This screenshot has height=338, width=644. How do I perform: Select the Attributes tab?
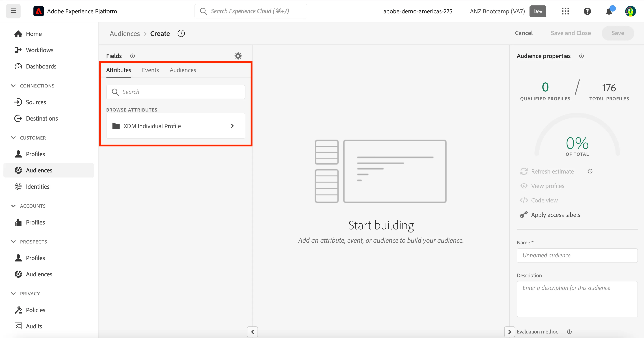click(118, 70)
